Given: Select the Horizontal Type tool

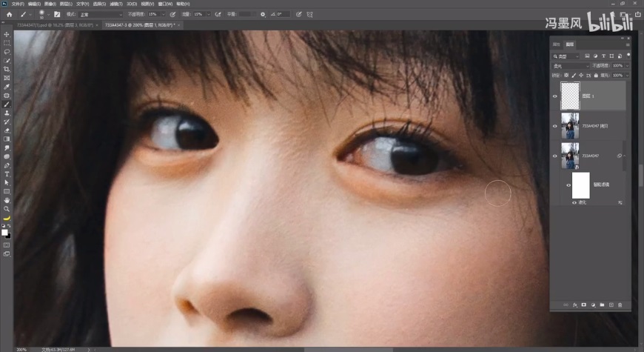Looking at the screenshot, I should (7, 174).
